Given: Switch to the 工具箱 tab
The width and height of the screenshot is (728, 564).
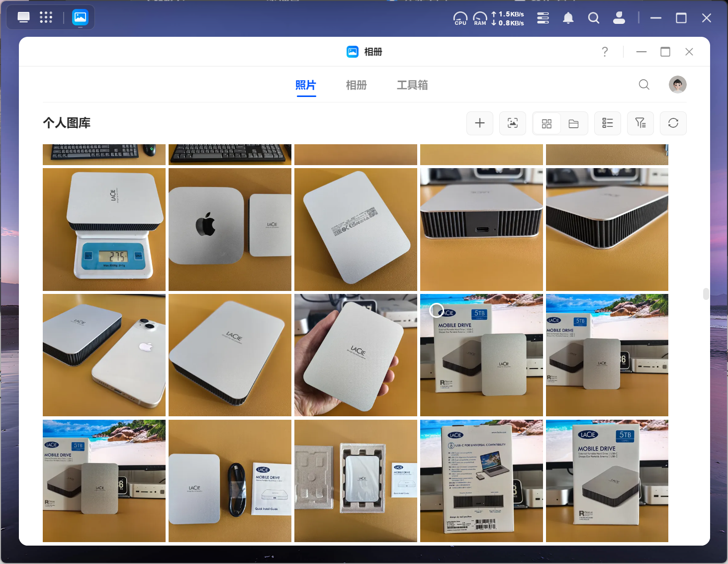Looking at the screenshot, I should click(x=412, y=85).
